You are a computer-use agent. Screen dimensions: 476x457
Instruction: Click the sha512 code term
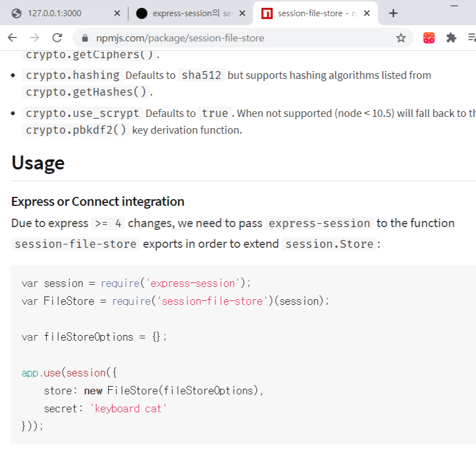tap(201, 75)
